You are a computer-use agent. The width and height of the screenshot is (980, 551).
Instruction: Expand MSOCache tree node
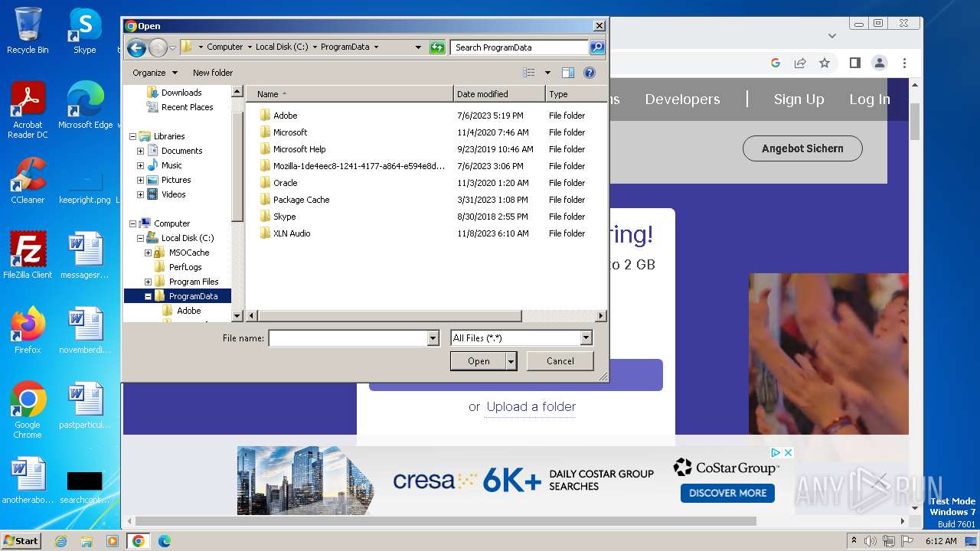coord(149,253)
